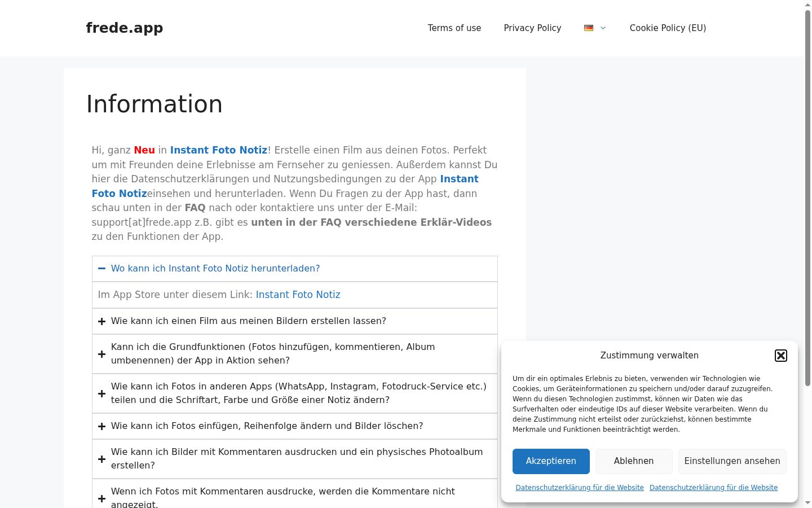Click the bold 'unten in der FAQ verschiedene Erklär-Videos' text
This screenshot has width=812, height=508.
pyautogui.click(x=372, y=222)
